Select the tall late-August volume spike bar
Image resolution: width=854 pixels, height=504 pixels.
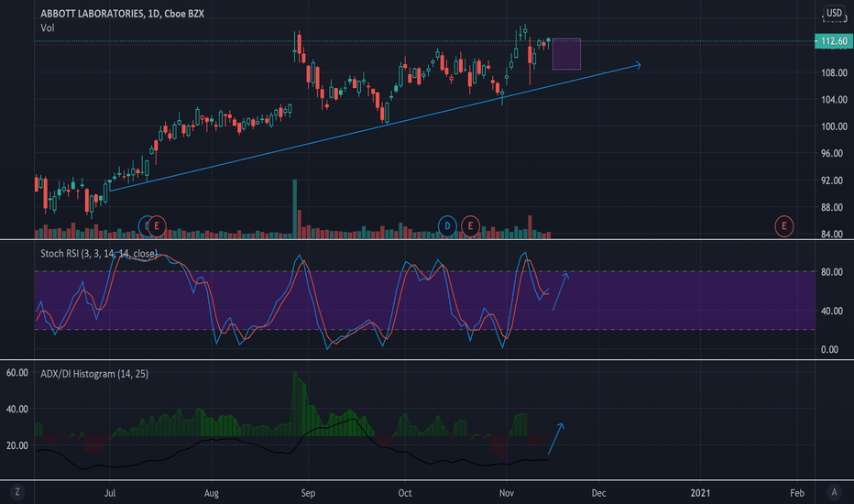(x=295, y=209)
